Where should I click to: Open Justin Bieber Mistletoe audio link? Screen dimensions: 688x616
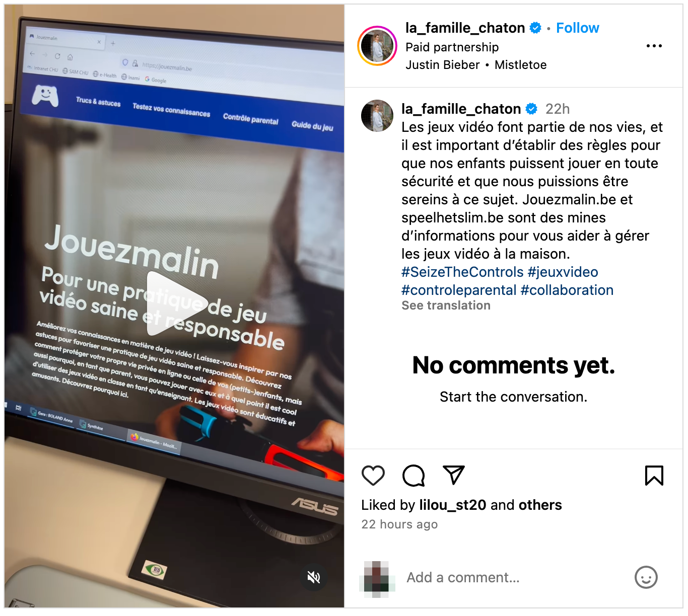(x=476, y=65)
